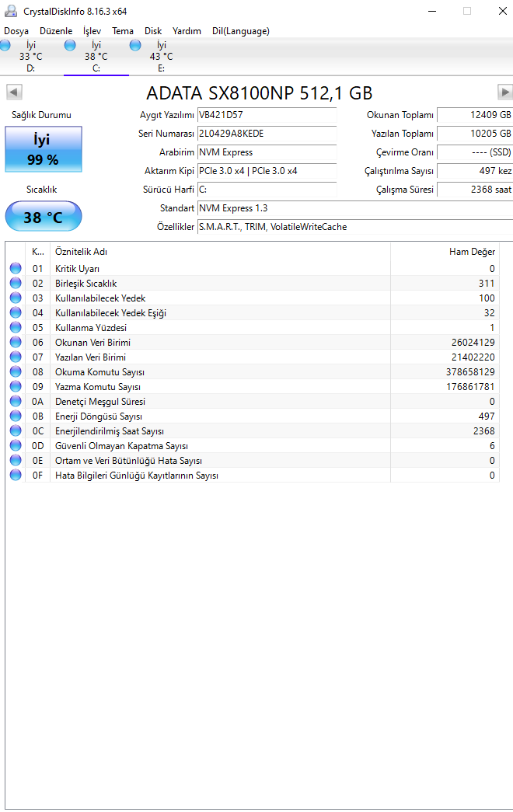This screenshot has height=812, width=513.
Task: Click status orb of Enerji Döngüsü Sayısı row
Action: point(16,416)
